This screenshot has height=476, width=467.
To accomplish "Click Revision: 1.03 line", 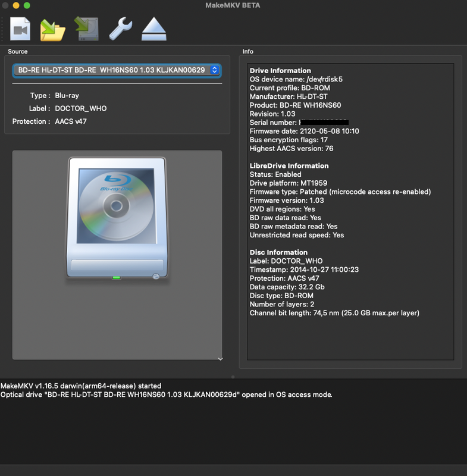I will 272,114.
